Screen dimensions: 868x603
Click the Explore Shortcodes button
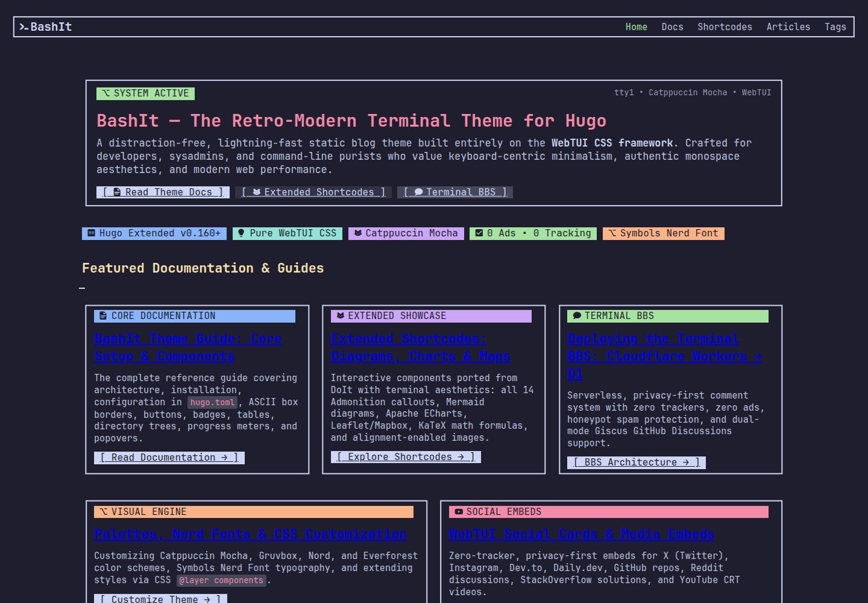pos(406,457)
